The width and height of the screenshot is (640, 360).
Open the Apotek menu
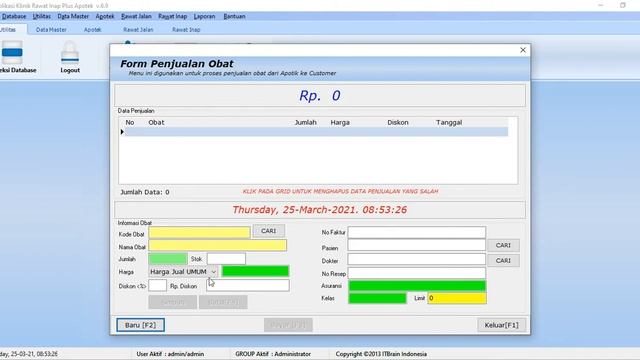point(105,16)
